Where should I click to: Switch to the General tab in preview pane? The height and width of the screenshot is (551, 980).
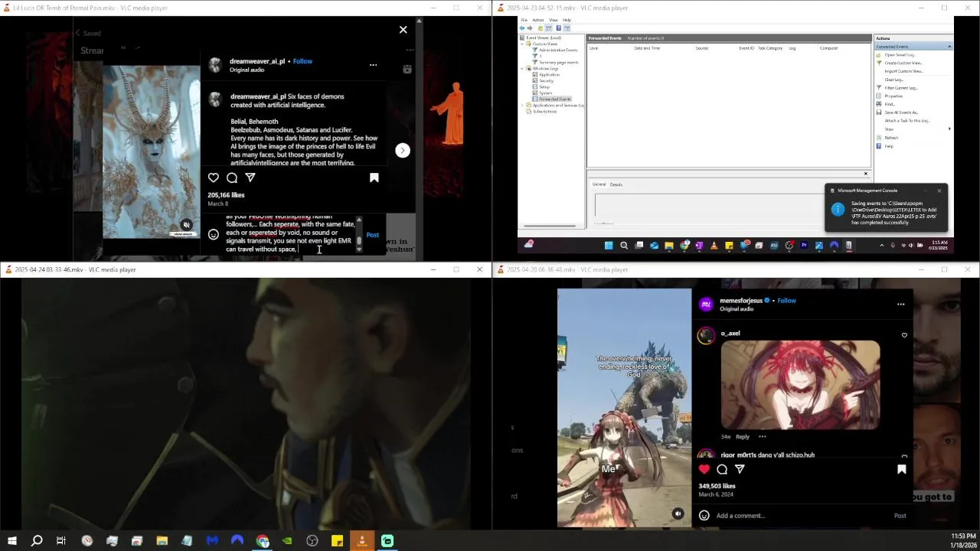599,184
